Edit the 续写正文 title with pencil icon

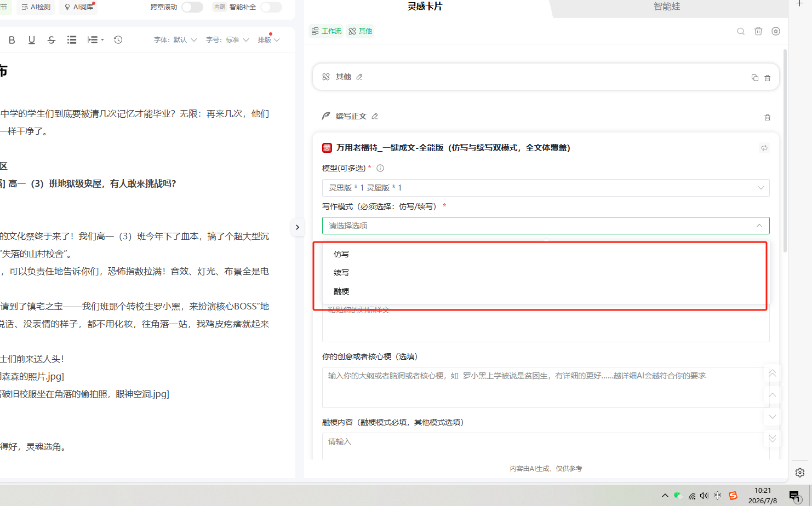pos(375,117)
